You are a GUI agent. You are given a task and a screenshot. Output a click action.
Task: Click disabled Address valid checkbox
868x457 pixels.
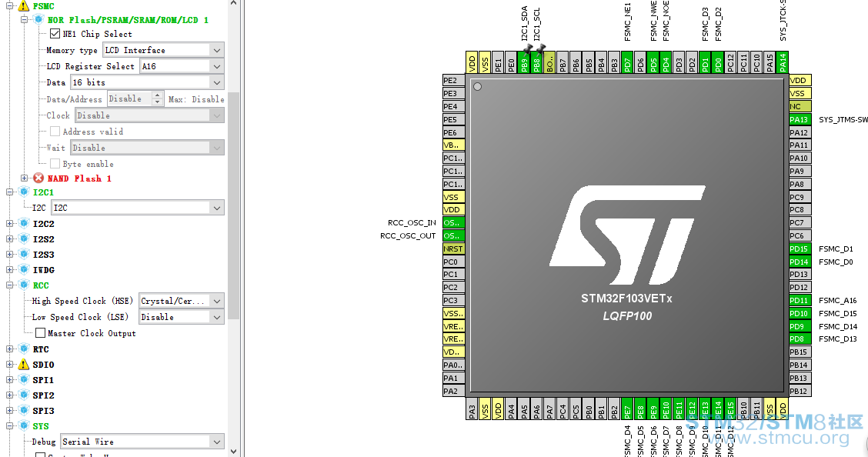coord(55,131)
